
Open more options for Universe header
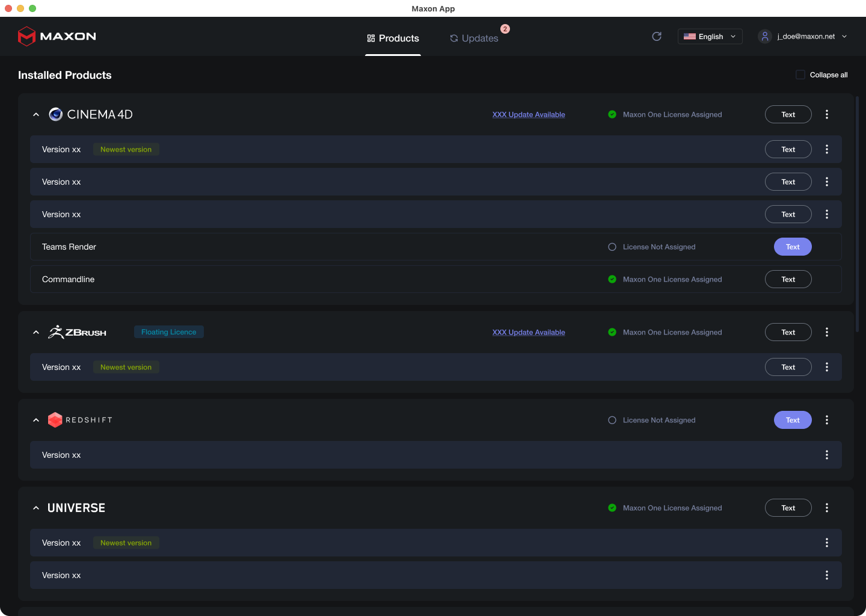[827, 508]
